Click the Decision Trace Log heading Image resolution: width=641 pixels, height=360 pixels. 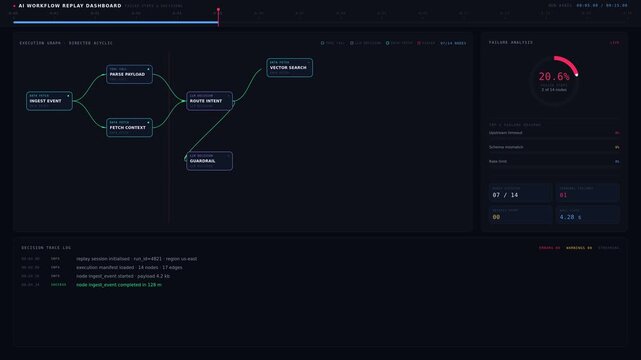point(46,248)
